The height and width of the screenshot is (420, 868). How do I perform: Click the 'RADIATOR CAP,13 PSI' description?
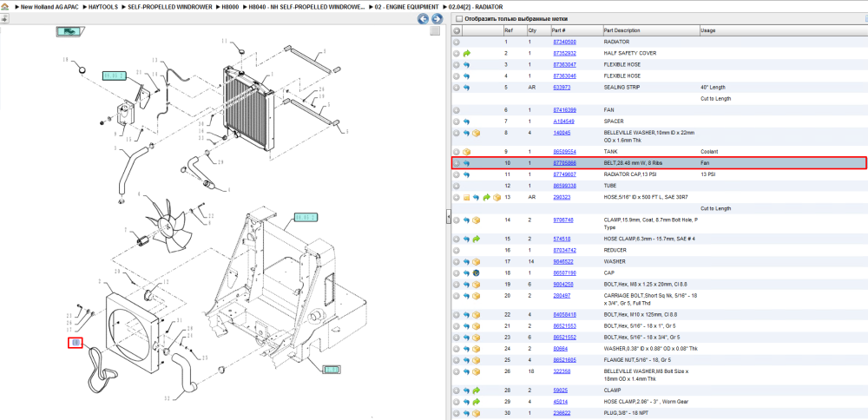(628, 174)
